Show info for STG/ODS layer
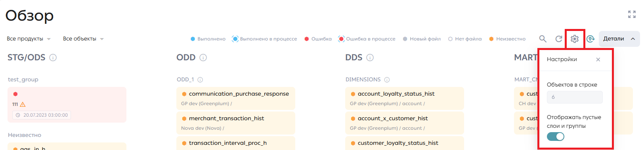The width and height of the screenshot is (644, 150). click(x=53, y=58)
